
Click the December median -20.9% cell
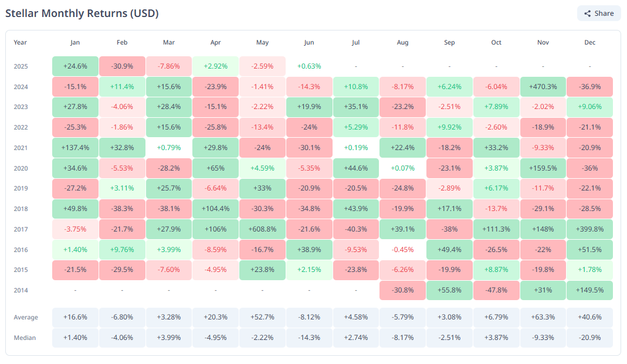589,338
